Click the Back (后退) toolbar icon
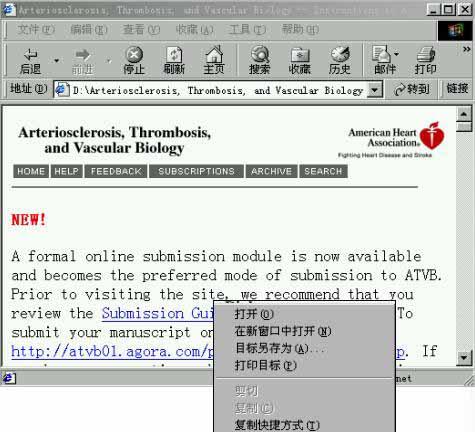Screen dimensions: 475x432 (x=30, y=60)
